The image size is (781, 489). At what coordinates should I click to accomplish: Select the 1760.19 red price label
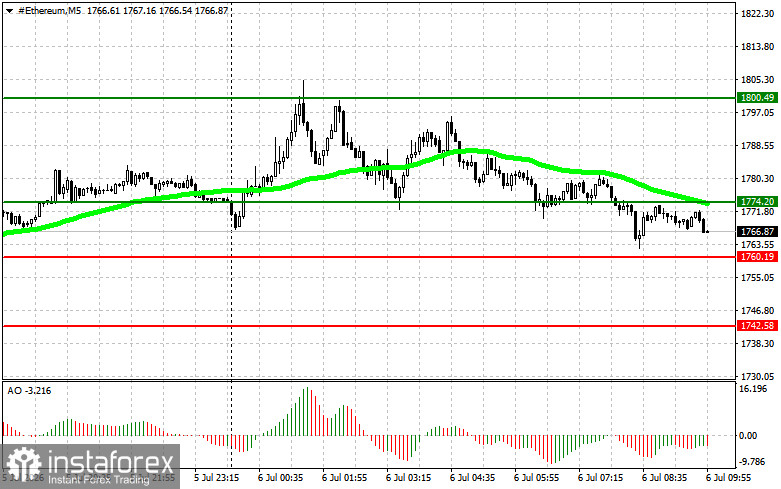(757, 257)
